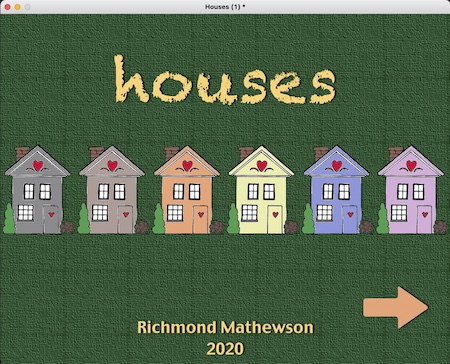Select the gray house
Screen dimensions: 450x364
(x=37, y=190)
